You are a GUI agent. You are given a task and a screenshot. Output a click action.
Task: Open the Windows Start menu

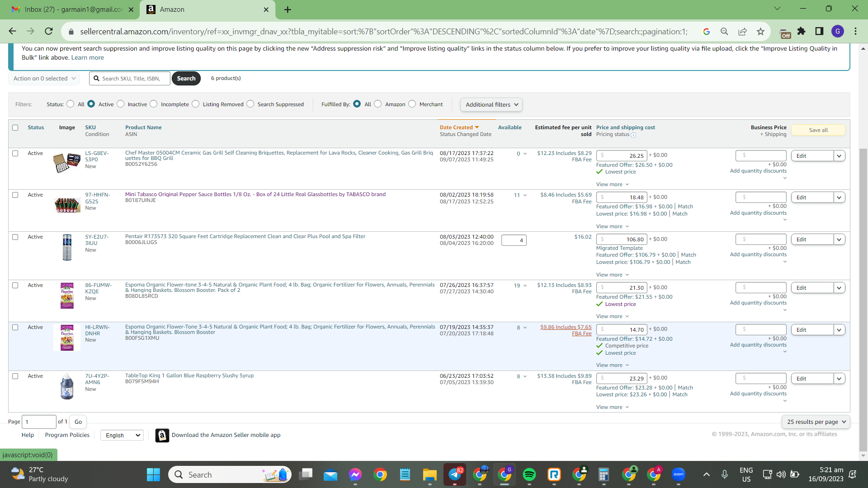[x=153, y=474]
